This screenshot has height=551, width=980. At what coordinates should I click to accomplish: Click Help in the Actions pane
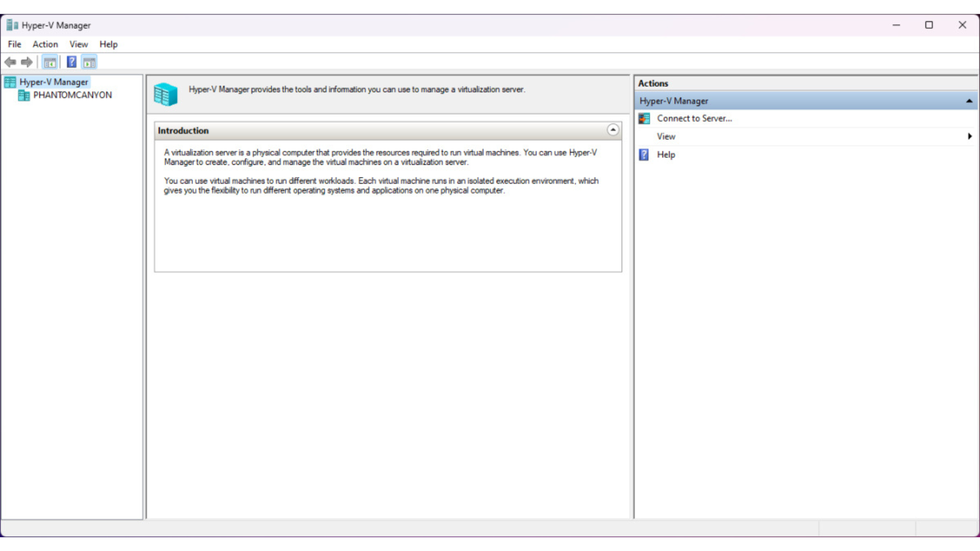[x=666, y=155]
